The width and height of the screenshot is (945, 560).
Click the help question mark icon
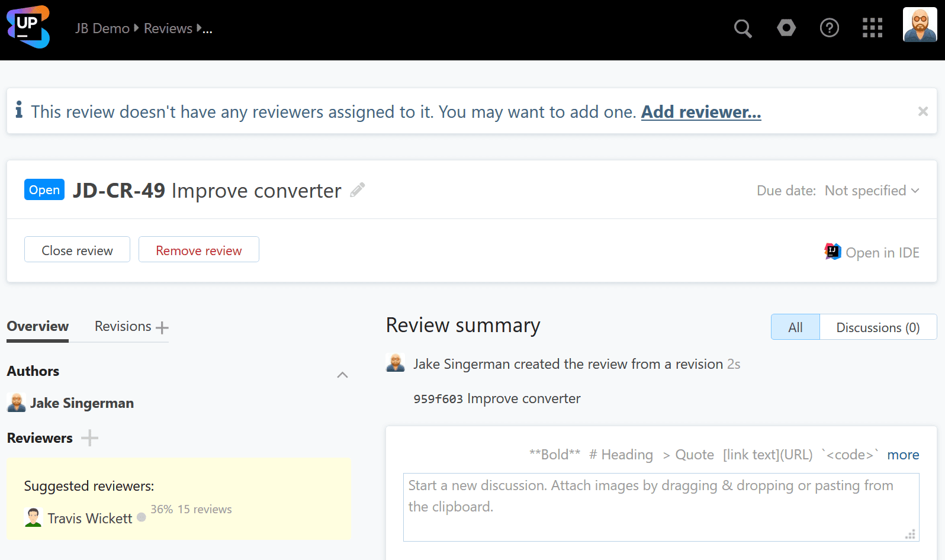click(x=829, y=28)
